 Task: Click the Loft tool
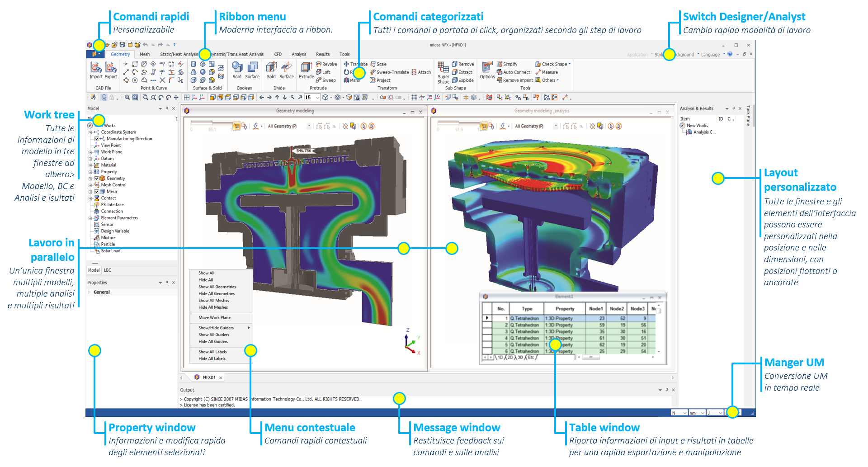[323, 72]
